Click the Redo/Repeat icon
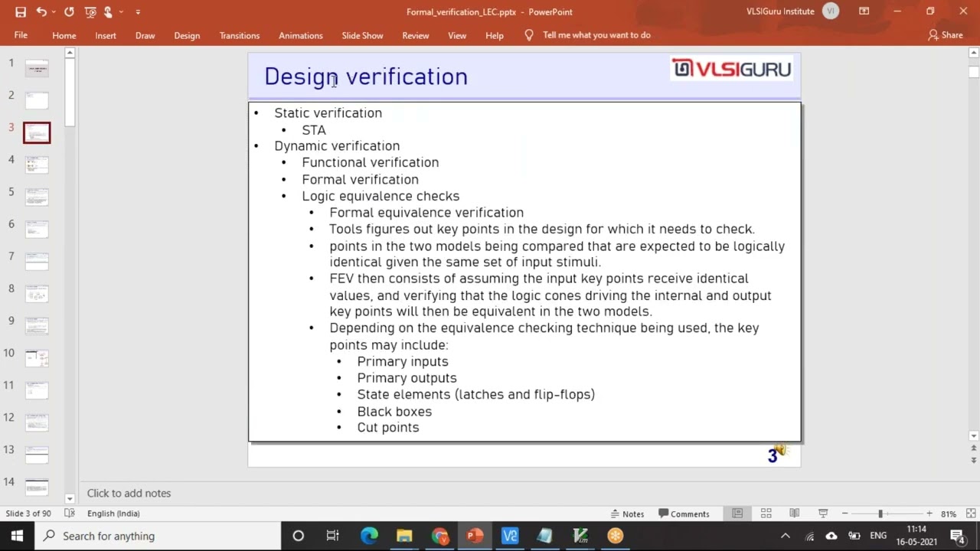Viewport: 980px width, 551px height. coord(69,11)
